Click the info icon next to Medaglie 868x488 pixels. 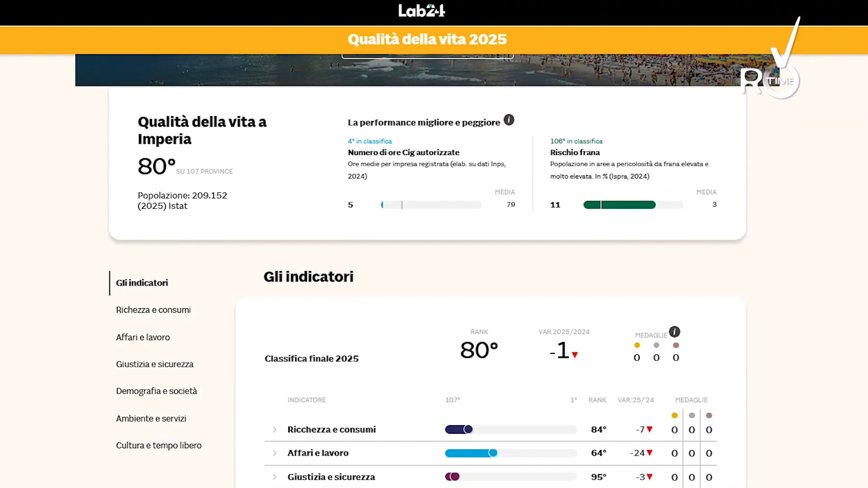click(x=675, y=332)
